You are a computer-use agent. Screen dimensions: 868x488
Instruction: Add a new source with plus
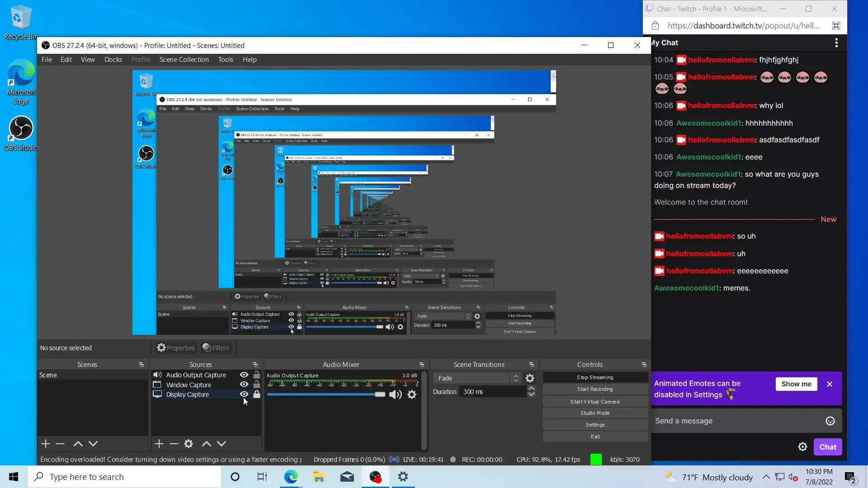159,444
